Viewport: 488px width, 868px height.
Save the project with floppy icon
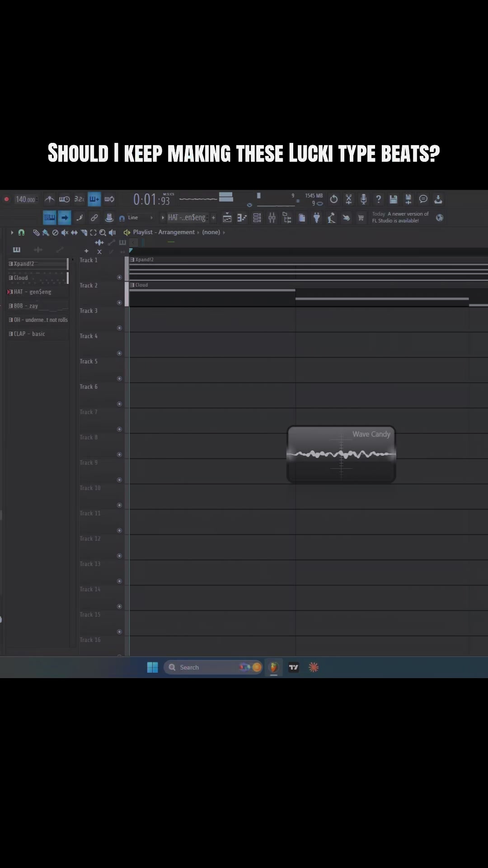point(394,199)
